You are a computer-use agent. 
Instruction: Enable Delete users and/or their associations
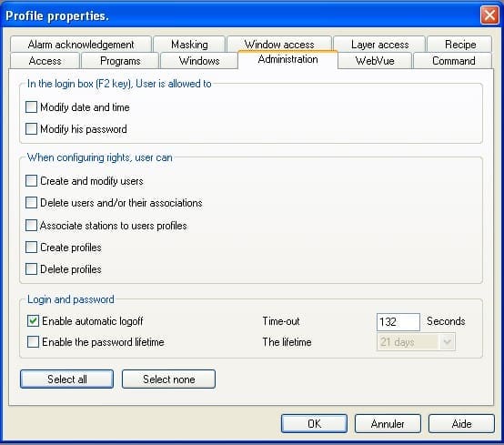click(x=31, y=203)
